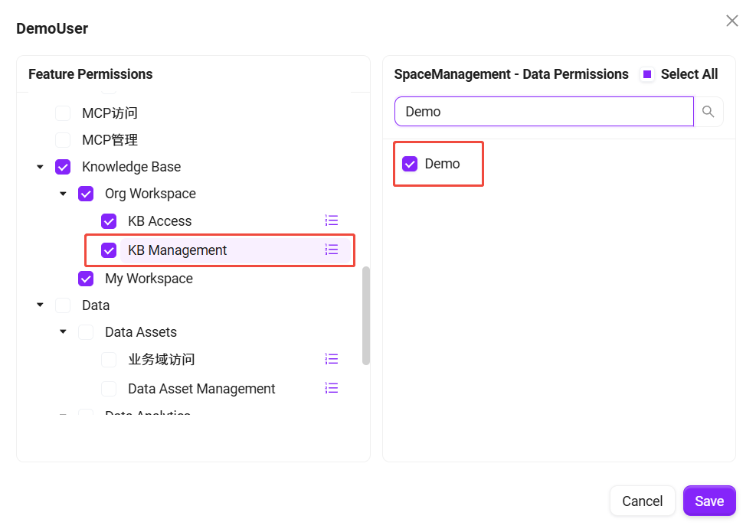Select the KB Management tree item
Viewport: 756px width, 532px height.
(178, 250)
